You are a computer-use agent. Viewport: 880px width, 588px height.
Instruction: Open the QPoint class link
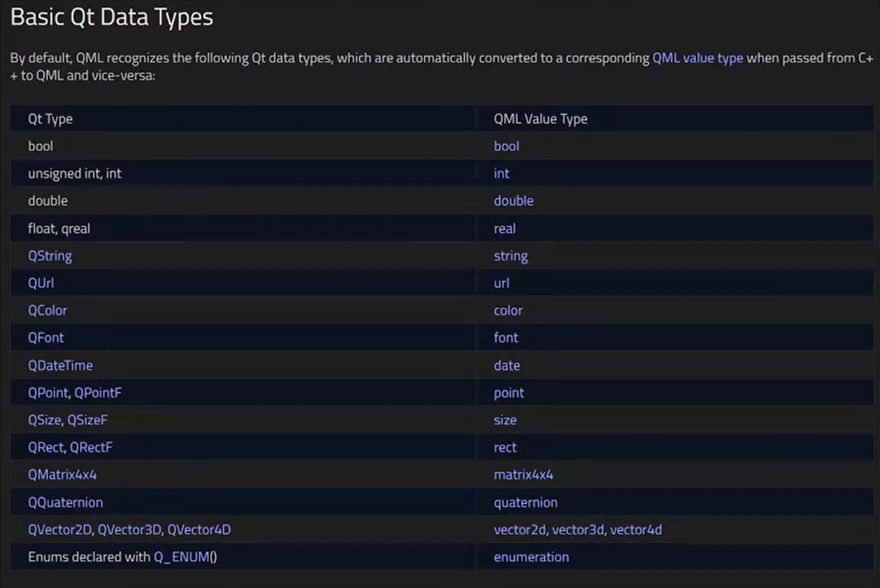48,393
